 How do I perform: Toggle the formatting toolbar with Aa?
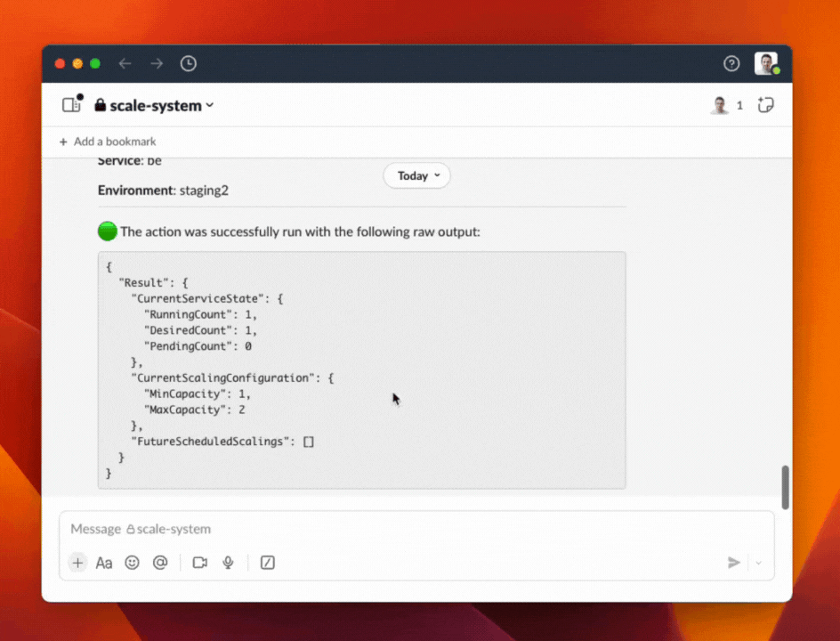(103, 562)
